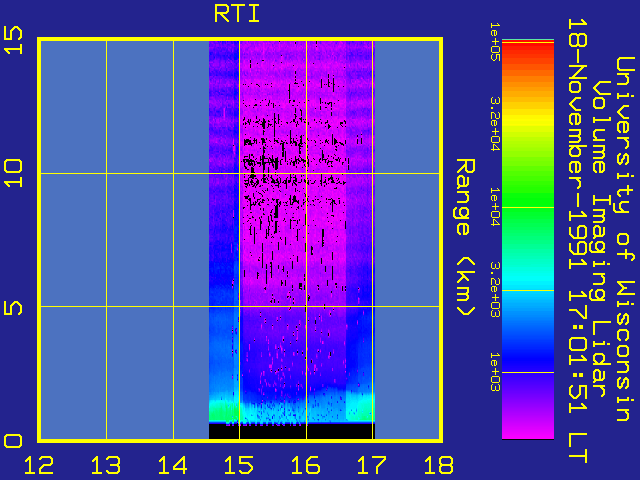640x480 pixels.
Task: Click the University of Wisconsin title text
Action: (x=624, y=239)
